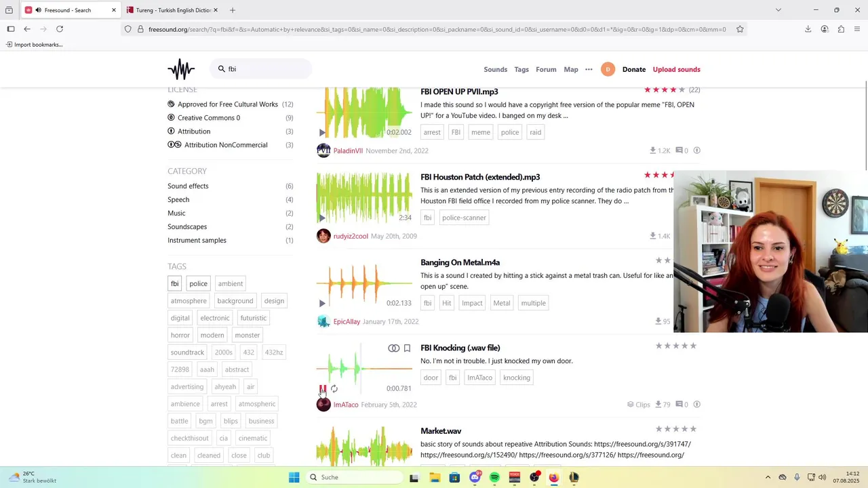Open PaladinVII's avatar
Viewport: 868px width, 488px height.
point(323,150)
